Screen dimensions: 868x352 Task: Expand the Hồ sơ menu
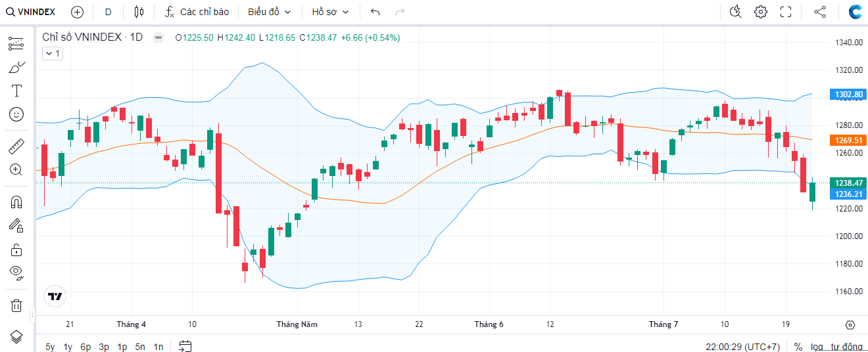tap(330, 12)
